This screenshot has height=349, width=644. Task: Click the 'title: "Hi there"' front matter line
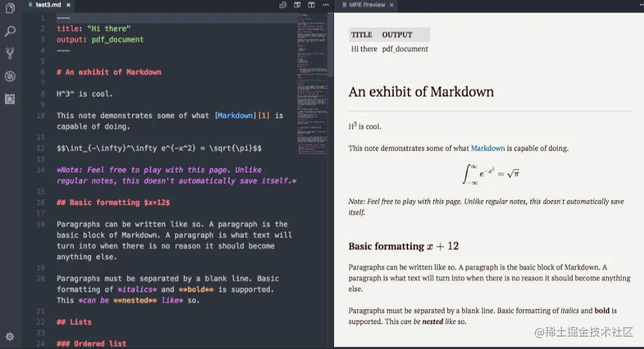(x=94, y=28)
